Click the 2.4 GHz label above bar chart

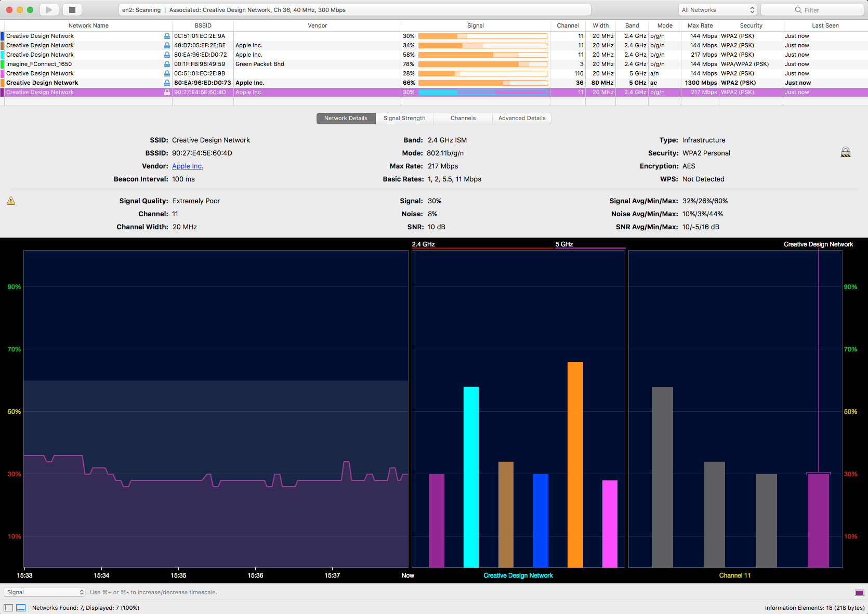[424, 244]
